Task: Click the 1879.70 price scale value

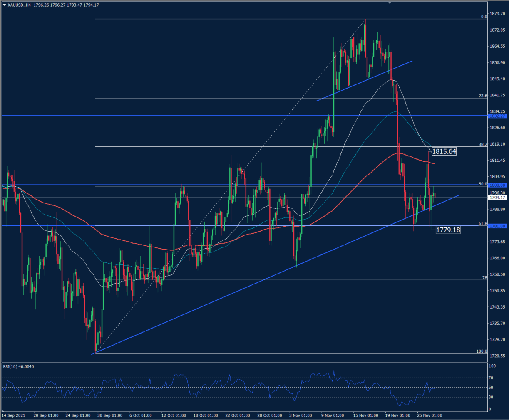Action: (497, 14)
